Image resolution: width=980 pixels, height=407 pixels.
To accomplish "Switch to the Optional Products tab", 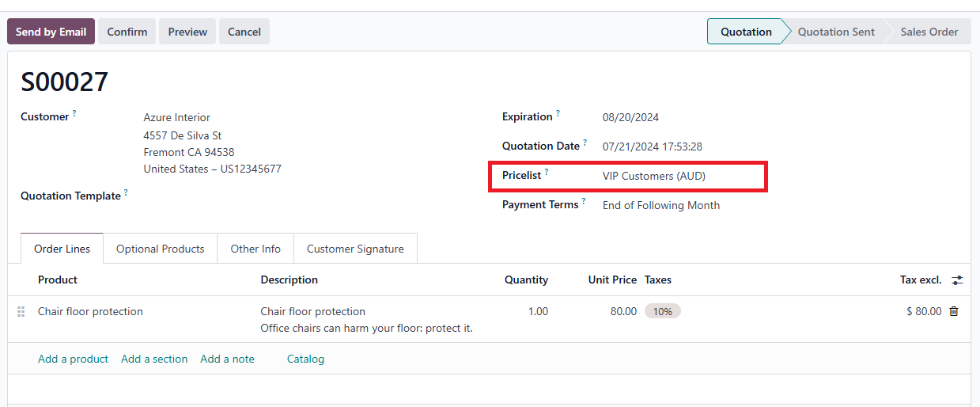I will coord(160,249).
